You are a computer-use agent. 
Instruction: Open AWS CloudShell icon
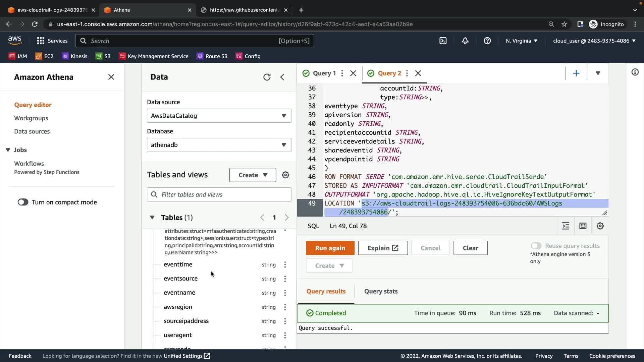[x=443, y=41]
